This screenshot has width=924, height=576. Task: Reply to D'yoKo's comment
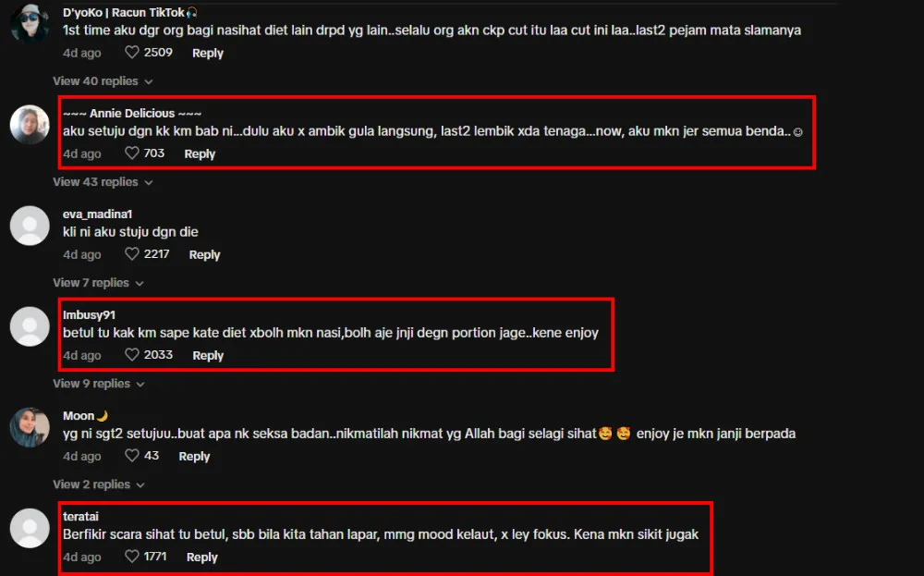click(208, 53)
